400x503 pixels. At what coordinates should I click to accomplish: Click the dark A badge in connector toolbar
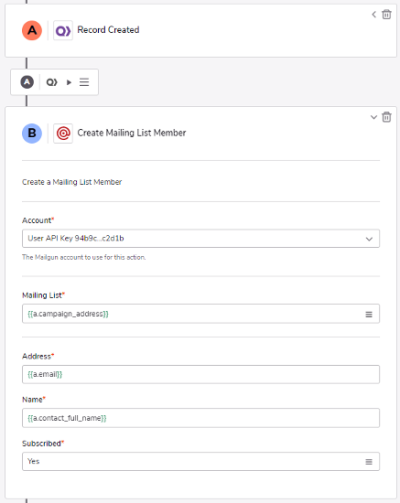tap(27, 82)
